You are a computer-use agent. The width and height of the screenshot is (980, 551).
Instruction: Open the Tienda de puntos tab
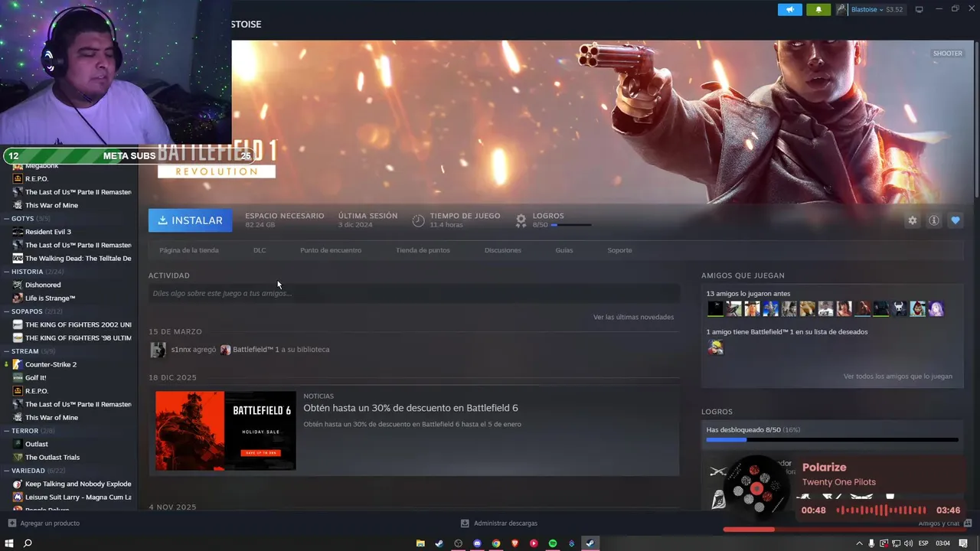423,250
